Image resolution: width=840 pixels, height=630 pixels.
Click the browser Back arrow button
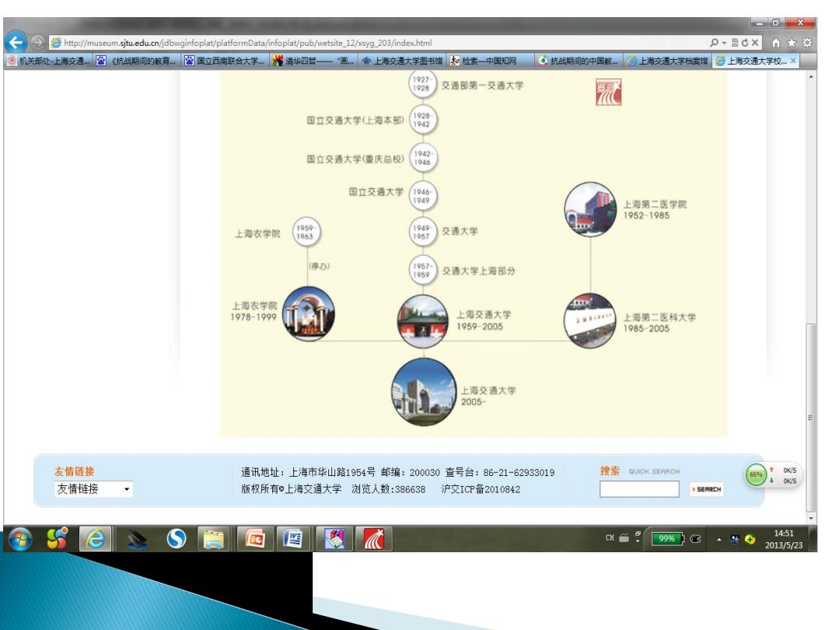(16, 42)
